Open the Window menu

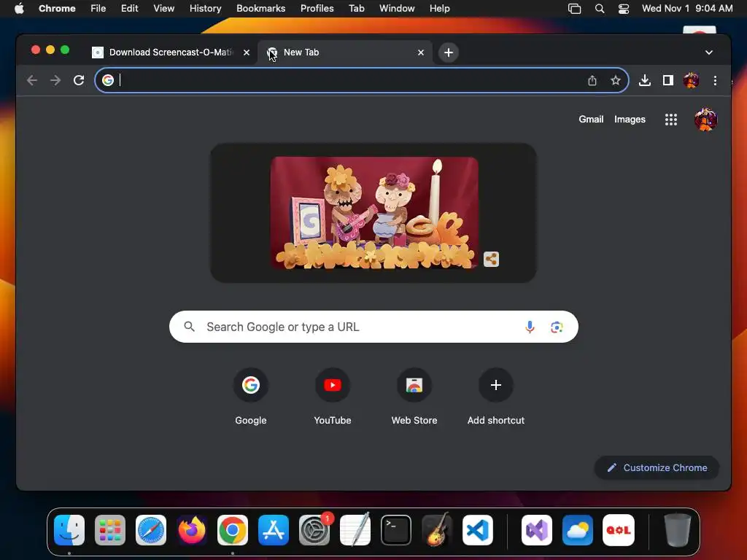click(x=397, y=9)
